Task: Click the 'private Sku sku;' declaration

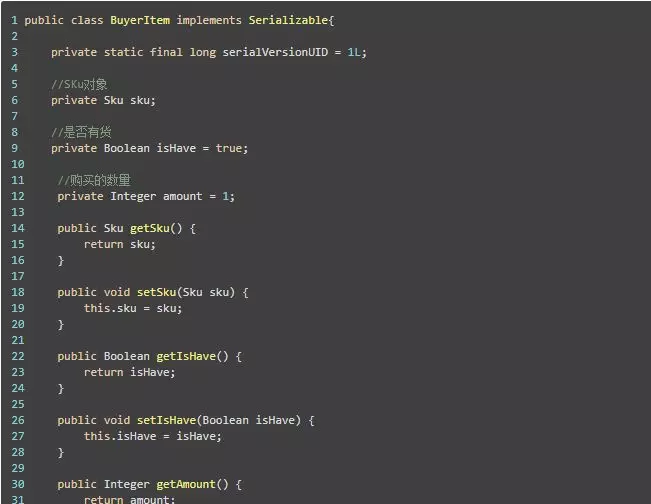Action: 103,100
